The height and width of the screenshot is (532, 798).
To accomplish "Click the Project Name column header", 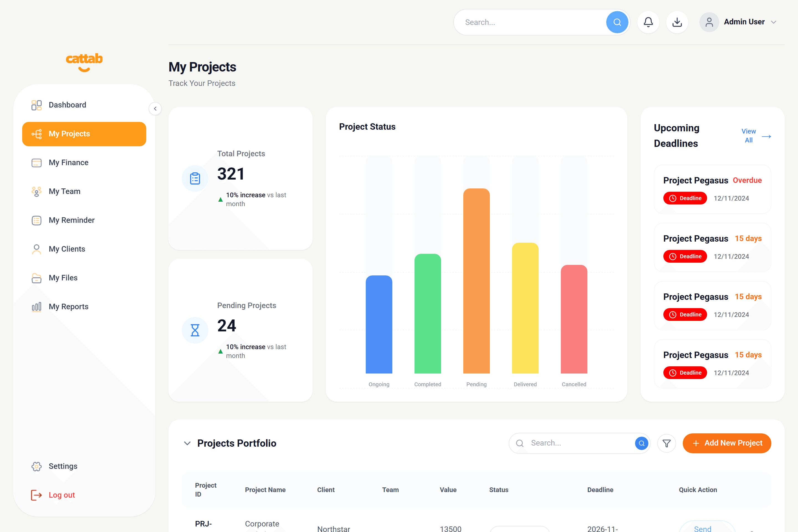I will point(265,490).
